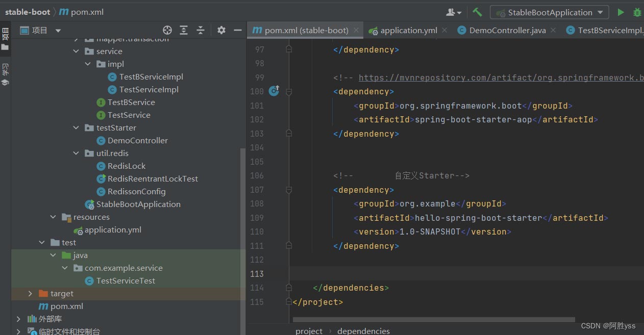This screenshot has width=644, height=335.
Task: Start debugging with the bug icon
Action: [637, 12]
